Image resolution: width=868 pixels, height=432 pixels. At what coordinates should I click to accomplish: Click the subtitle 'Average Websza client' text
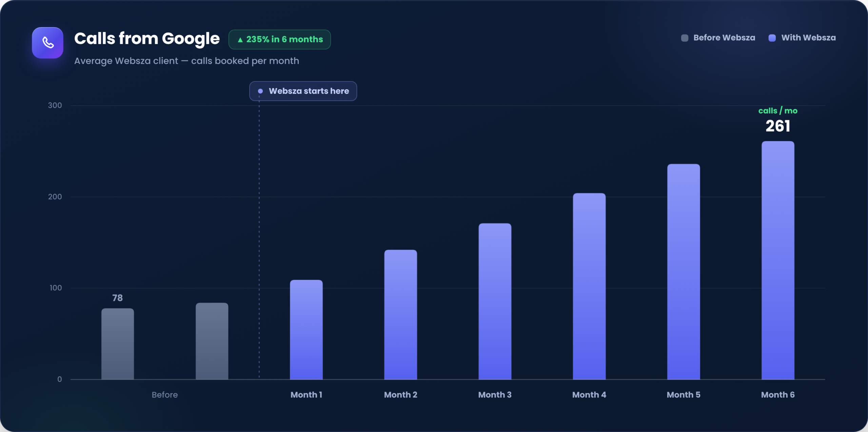coord(126,61)
